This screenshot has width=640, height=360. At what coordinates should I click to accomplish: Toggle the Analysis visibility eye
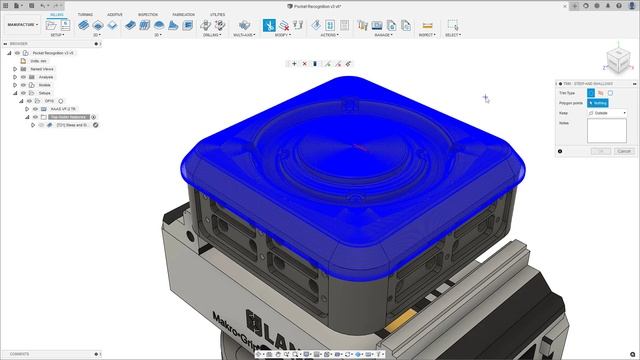(x=23, y=77)
